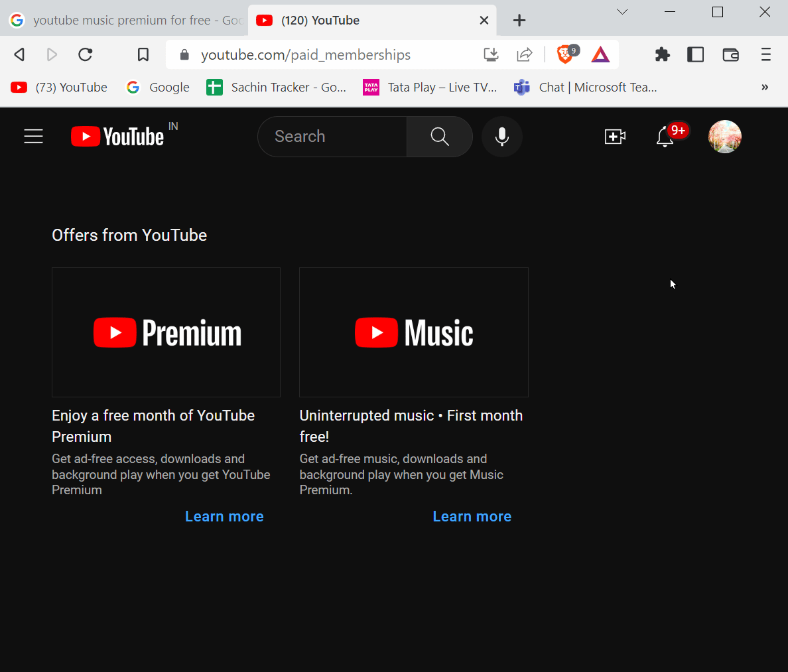Switch to the youtube music premium Google tab
The width and height of the screenshot is (788, 672).
point(125,20)
